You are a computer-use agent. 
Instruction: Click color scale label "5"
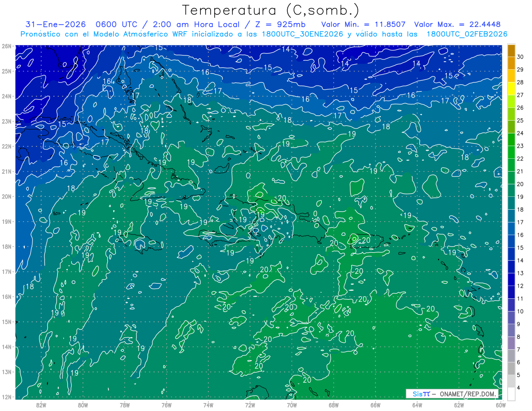point(519,375)
